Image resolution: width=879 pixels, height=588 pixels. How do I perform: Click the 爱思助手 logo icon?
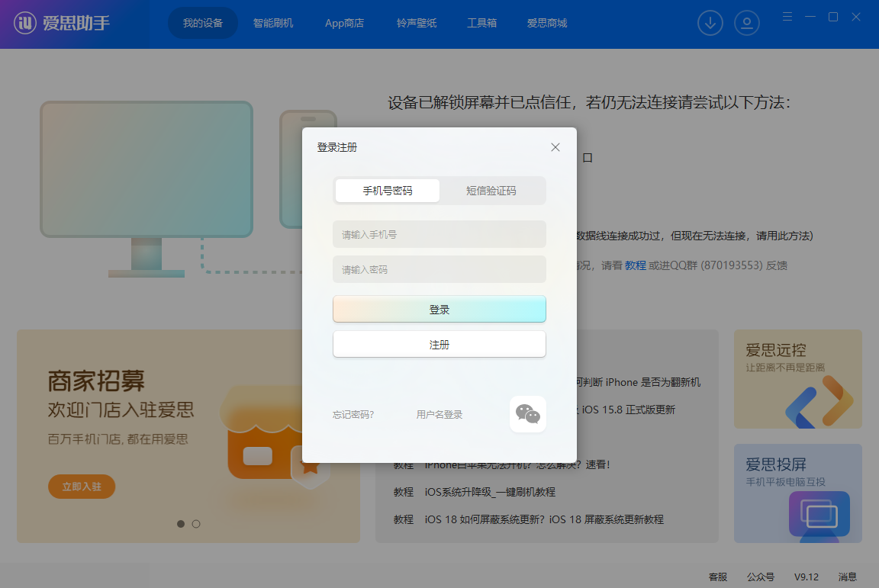(x=24, y=23)
